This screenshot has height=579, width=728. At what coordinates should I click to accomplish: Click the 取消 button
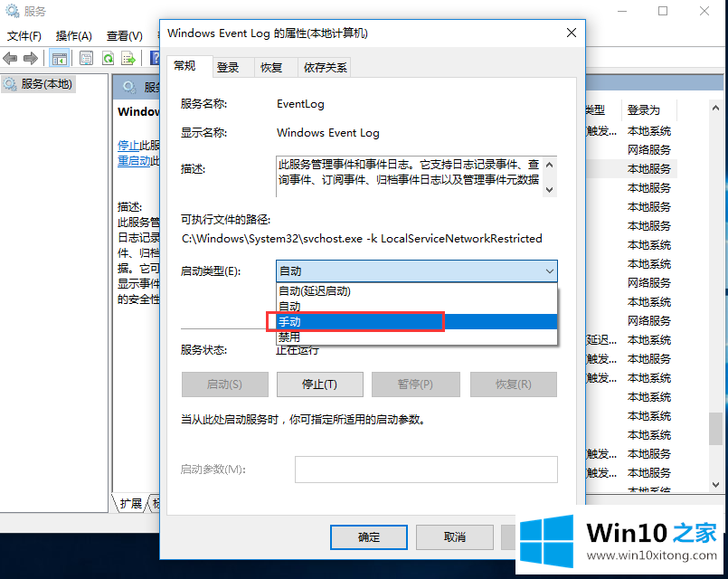point(455,537)
